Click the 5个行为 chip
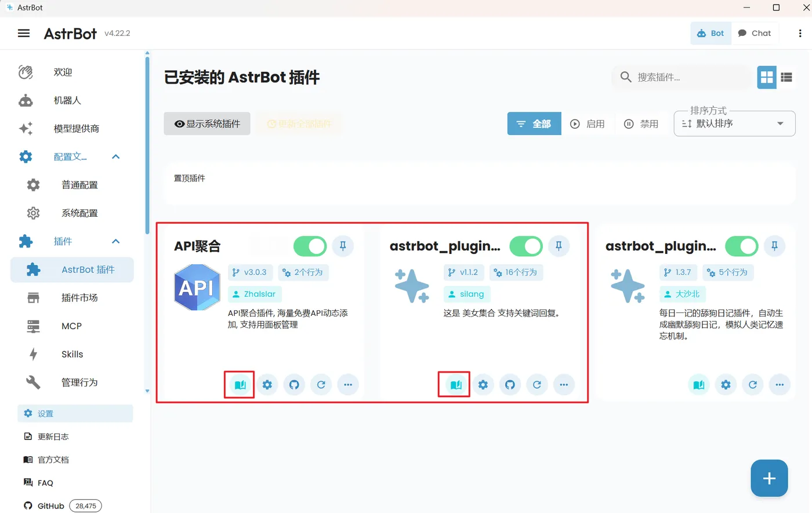 click(x=728, y=272)
